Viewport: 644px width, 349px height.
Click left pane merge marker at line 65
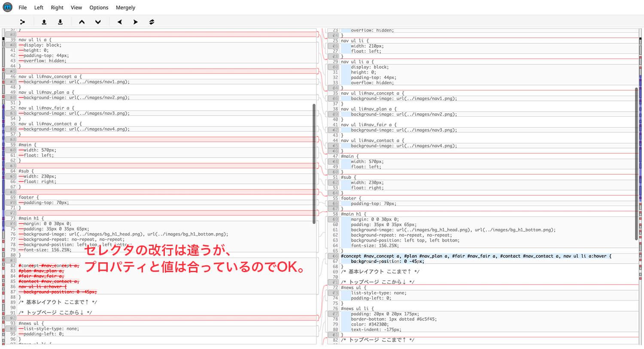(12, 176)
